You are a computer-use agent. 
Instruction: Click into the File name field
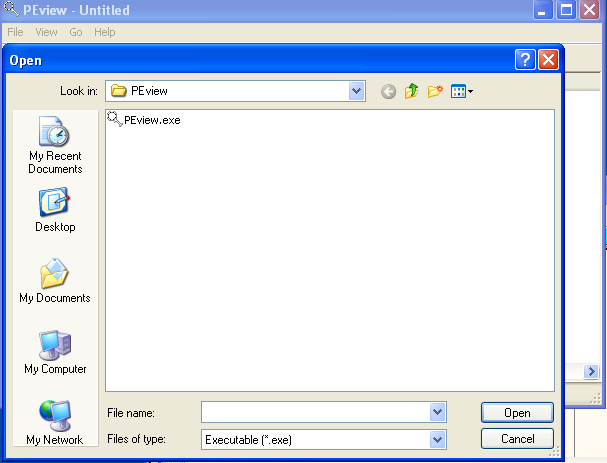(x=316, y=412)
